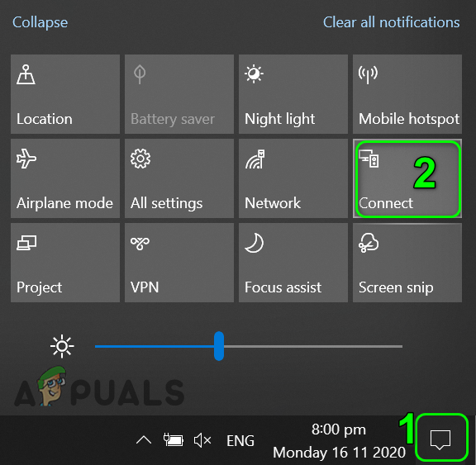Open the Connect quick action tile
The width and height of the screenshot is (476, 465).
click(x=407, y=178)
